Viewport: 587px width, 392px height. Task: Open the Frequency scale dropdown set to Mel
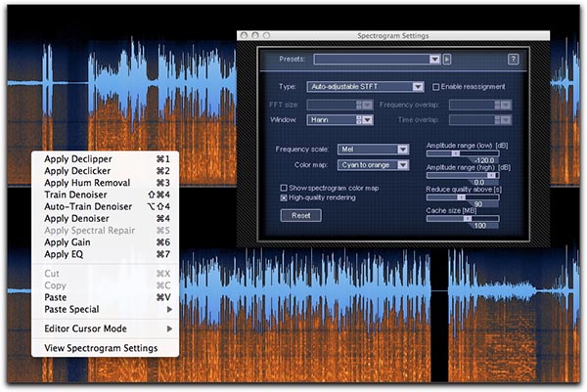(x=374, y=150)
